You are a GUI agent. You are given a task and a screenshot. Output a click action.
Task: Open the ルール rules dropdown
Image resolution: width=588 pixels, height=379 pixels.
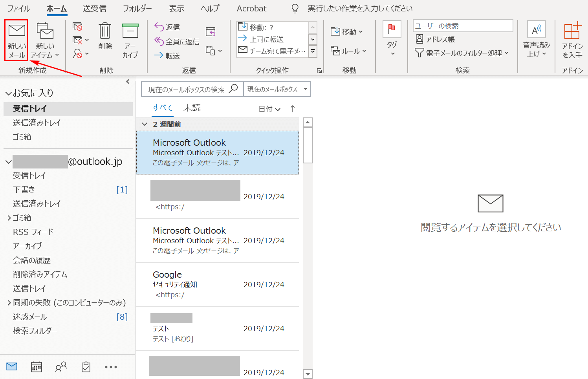pyautogui.click(x=348, y=51)
